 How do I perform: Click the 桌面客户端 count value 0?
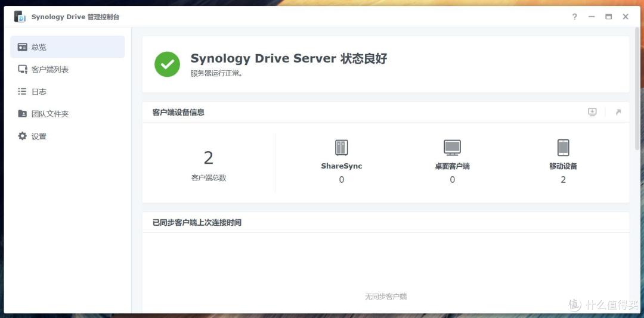pyautogui.click(x=452, y=180)
